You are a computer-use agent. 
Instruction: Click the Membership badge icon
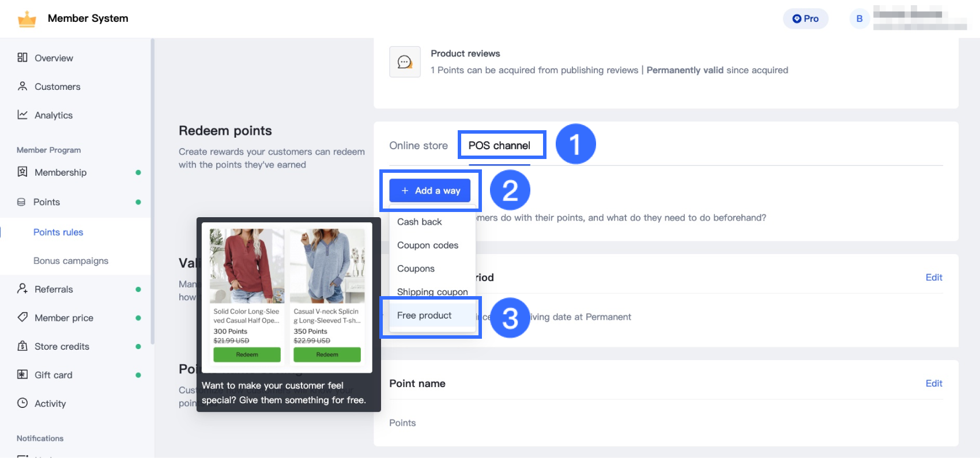coord(22,172)
